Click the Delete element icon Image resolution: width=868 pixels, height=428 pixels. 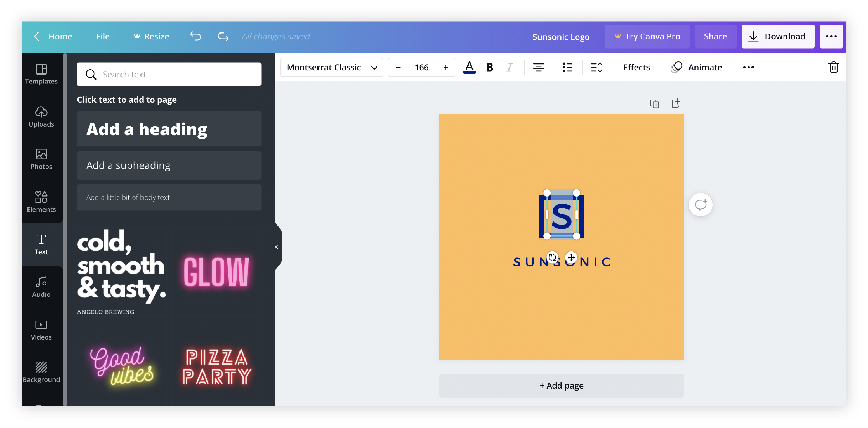coord(834,67)
